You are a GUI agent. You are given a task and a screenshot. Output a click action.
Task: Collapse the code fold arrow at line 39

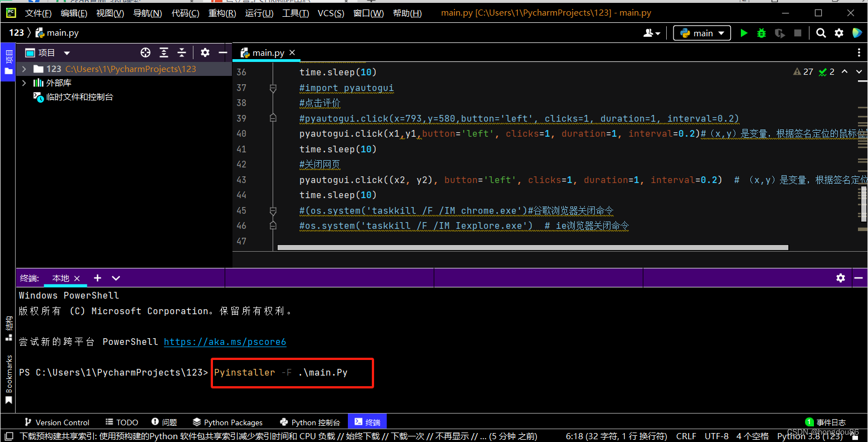coord(273,118)
